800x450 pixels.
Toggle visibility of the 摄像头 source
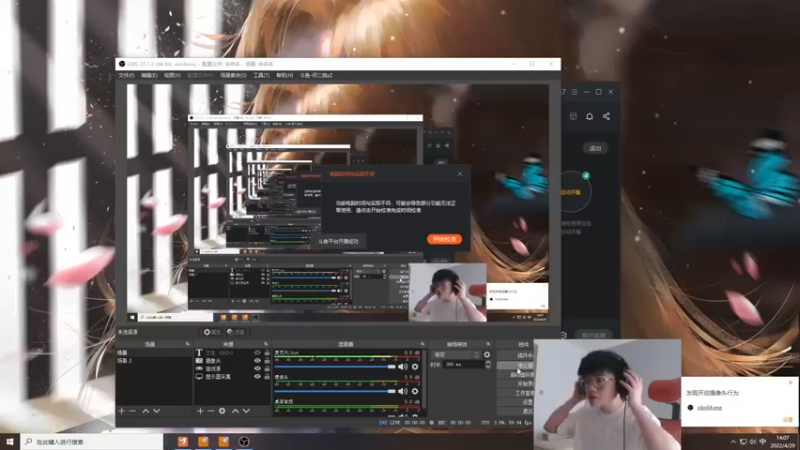pyautogui.click(x=257, y=361)
